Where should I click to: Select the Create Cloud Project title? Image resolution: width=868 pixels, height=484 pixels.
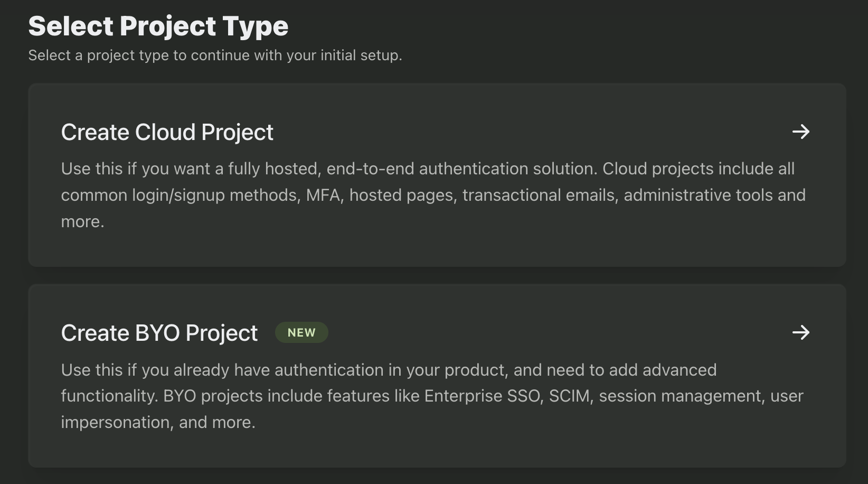click(167, 132)
